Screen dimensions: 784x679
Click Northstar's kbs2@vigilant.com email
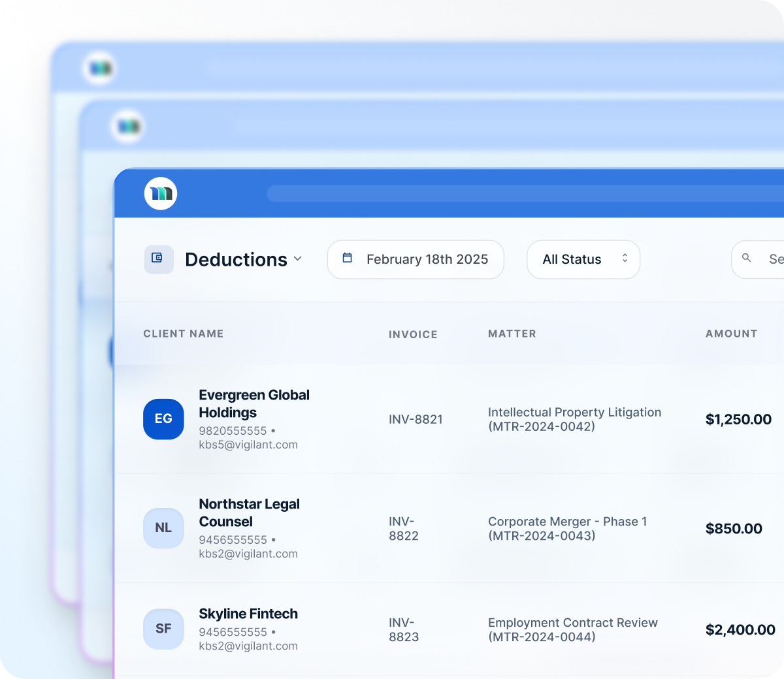point(248,554)
